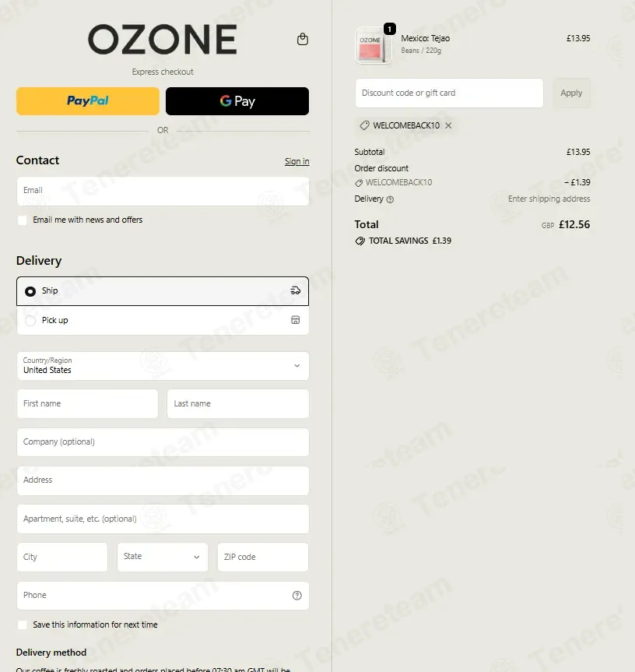Click the tag icon beside order discount code
635x672 pixels.
tap(359, 183)
